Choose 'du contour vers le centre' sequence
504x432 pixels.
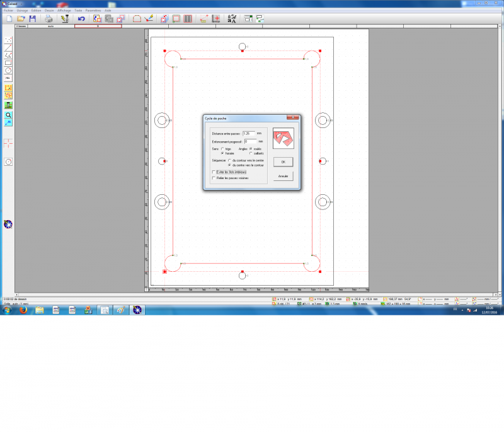point(230,160)
